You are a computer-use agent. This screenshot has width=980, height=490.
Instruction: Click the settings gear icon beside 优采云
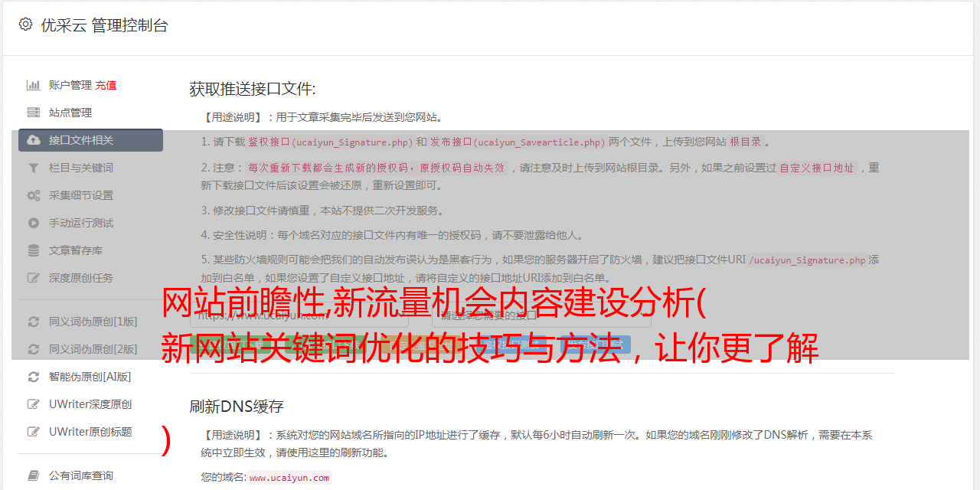[x=26, y=24]
